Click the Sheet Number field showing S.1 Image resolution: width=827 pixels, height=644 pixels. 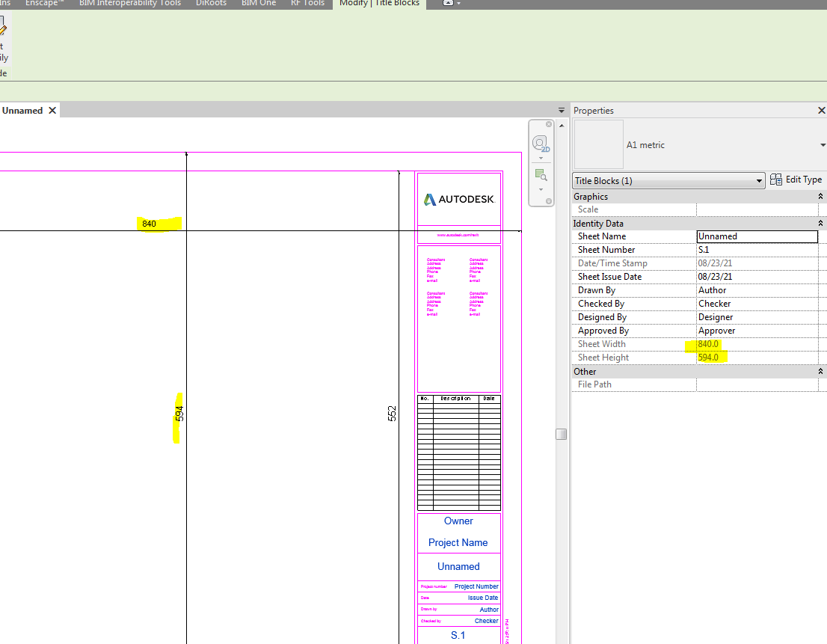tap(757, 250)
